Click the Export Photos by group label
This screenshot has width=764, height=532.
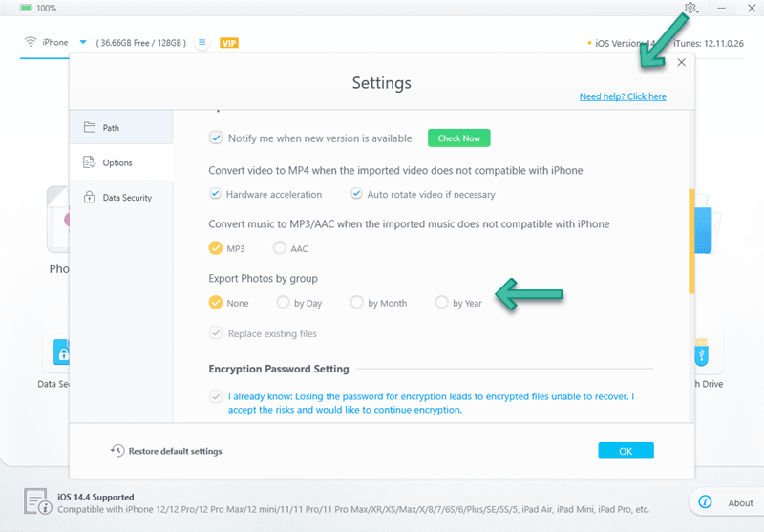pos(264,278)
